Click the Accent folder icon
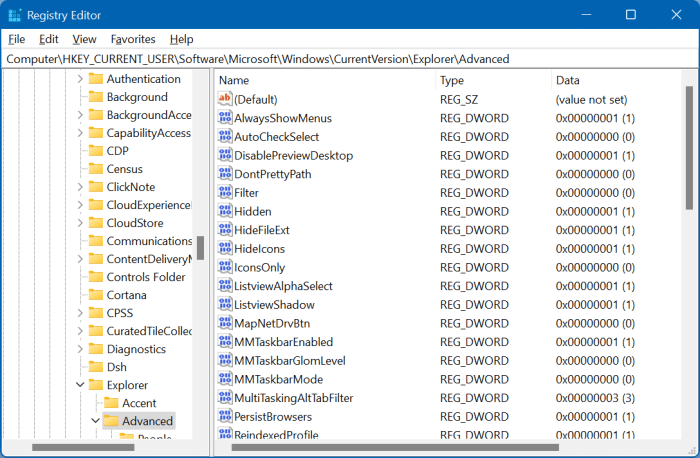The width and height of the screenshot is (700, 458). [111, 403]
